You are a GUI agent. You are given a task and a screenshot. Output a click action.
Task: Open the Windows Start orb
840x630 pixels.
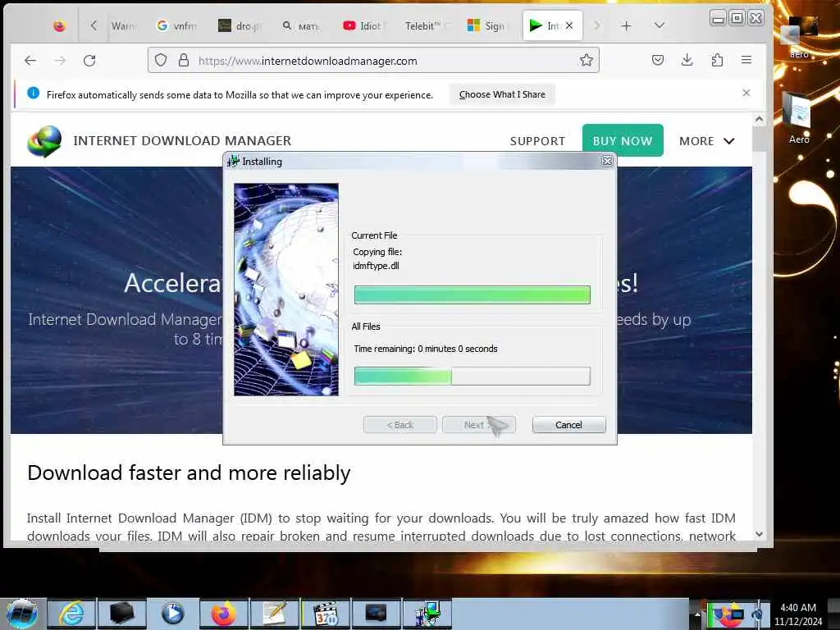tap(22, 614)
